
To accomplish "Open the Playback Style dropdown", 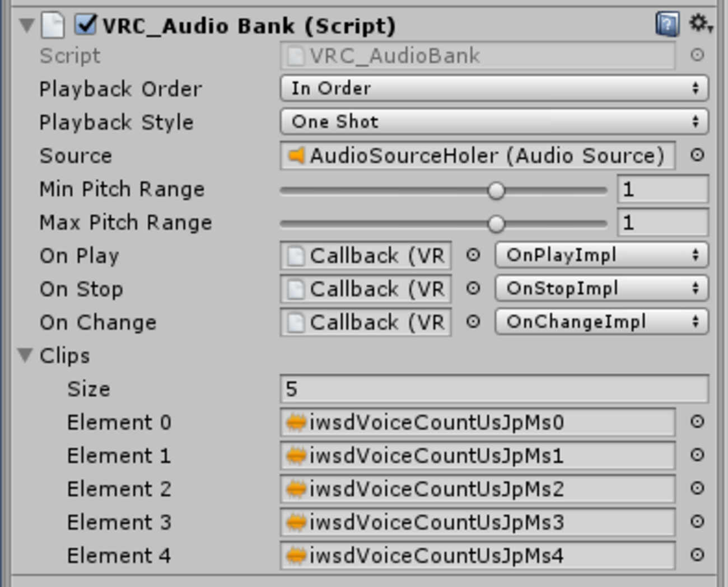I will pyautogui.click(x=494, y=122).
